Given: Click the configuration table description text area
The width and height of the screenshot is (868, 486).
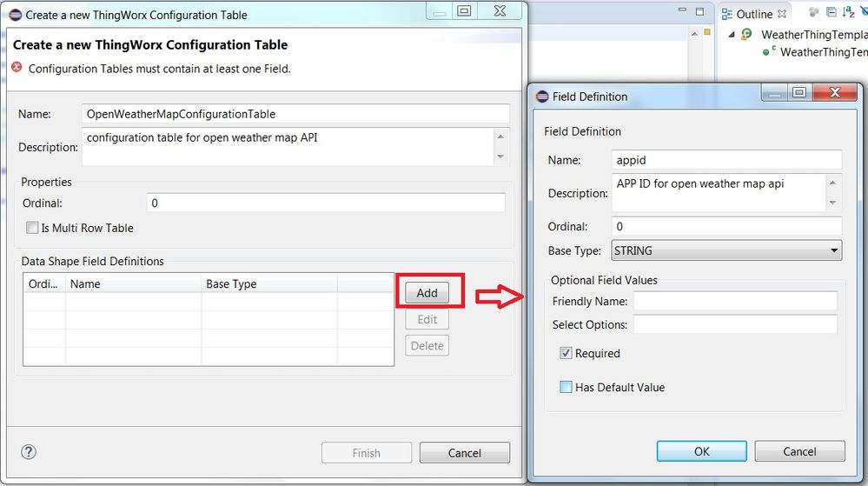Looking at the screenshot, I should [x=288, y=147].
